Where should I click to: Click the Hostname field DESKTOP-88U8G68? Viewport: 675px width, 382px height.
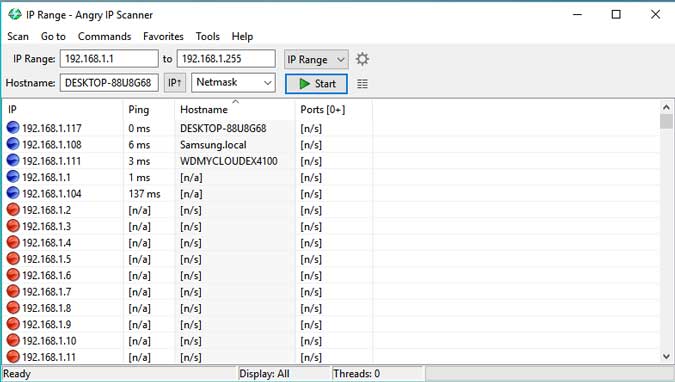pos(109,83)
